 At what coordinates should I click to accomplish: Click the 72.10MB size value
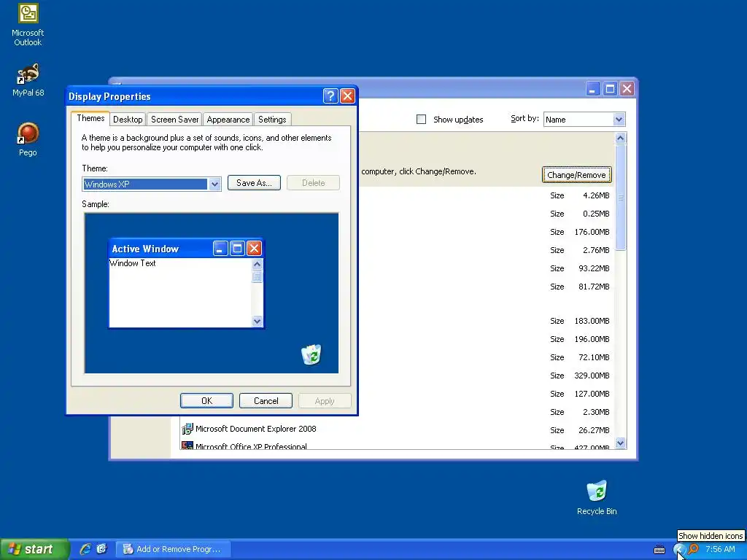tap(594, 357)
